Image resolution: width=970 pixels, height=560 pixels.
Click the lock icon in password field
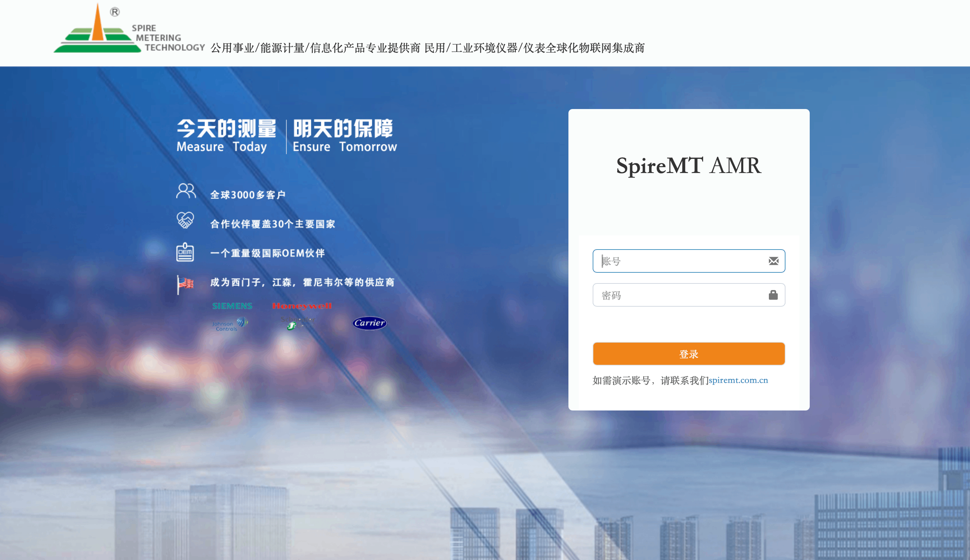tap(773, 295)
